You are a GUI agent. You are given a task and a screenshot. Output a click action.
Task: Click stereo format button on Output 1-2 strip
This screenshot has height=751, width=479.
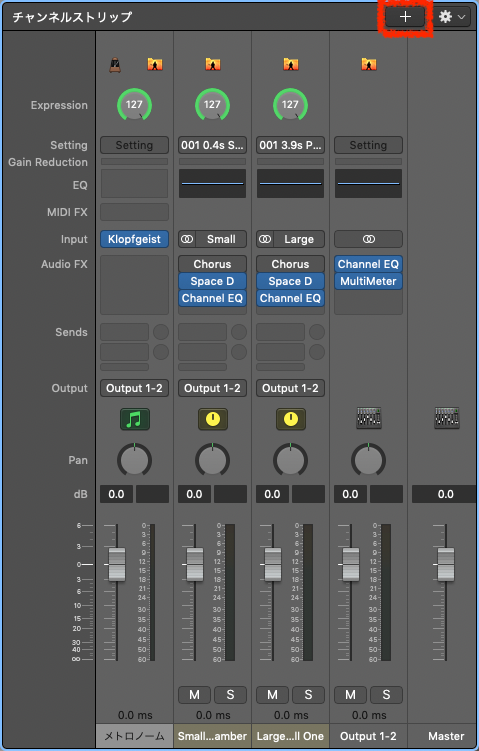tap(369, 239)
